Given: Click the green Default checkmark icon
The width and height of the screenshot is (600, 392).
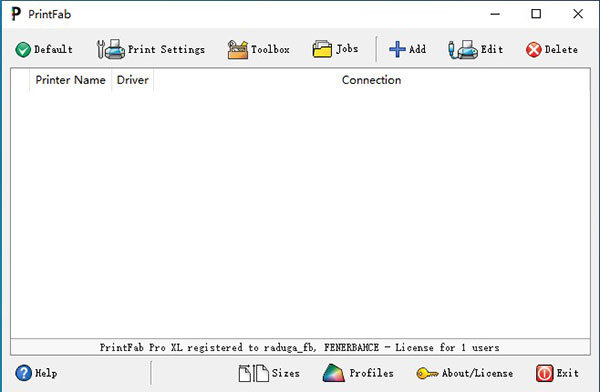Looking at the screenshot, I should [23, 50].
